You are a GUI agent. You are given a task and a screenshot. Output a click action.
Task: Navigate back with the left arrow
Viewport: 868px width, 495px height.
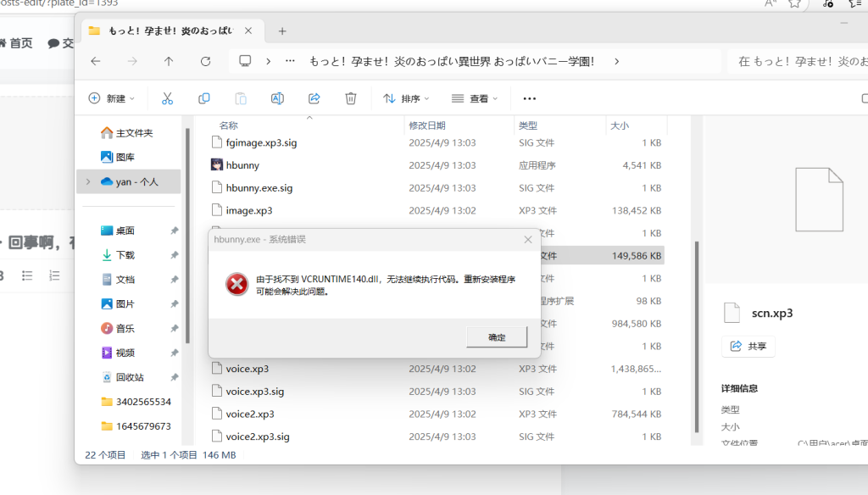(x=96, y=61)
